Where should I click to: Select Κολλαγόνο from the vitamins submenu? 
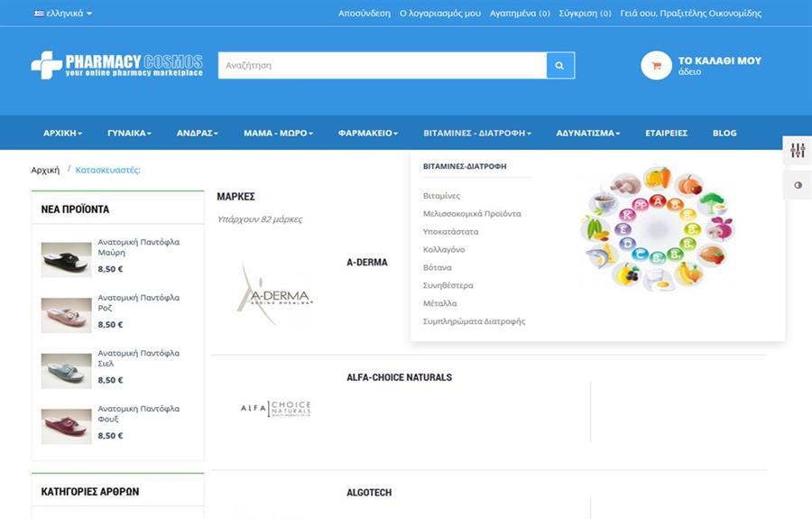[444, 249]
